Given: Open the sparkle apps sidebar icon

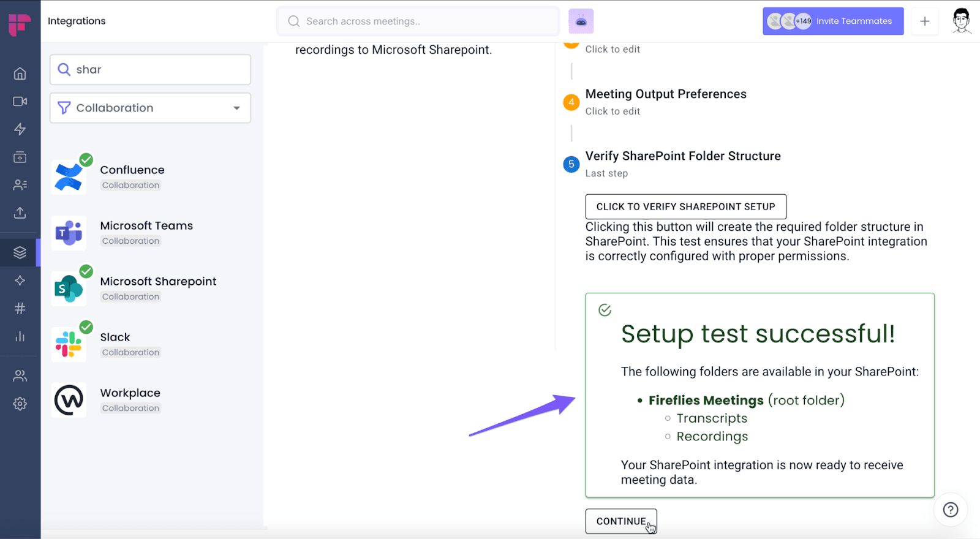Looking at the screenshot, I should [20, 281].
